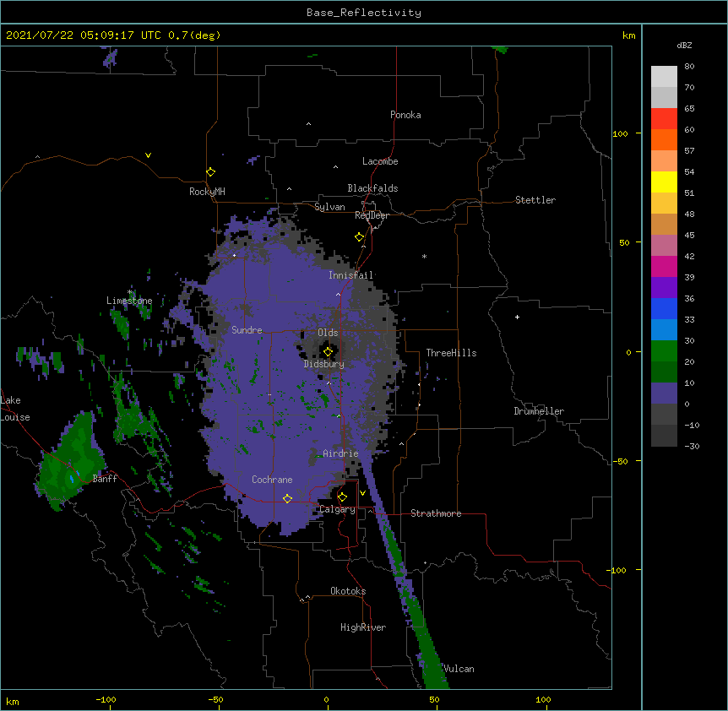Click the Innisfail city label
Viewport: 728px width, 711px height.
coord(350,275)
